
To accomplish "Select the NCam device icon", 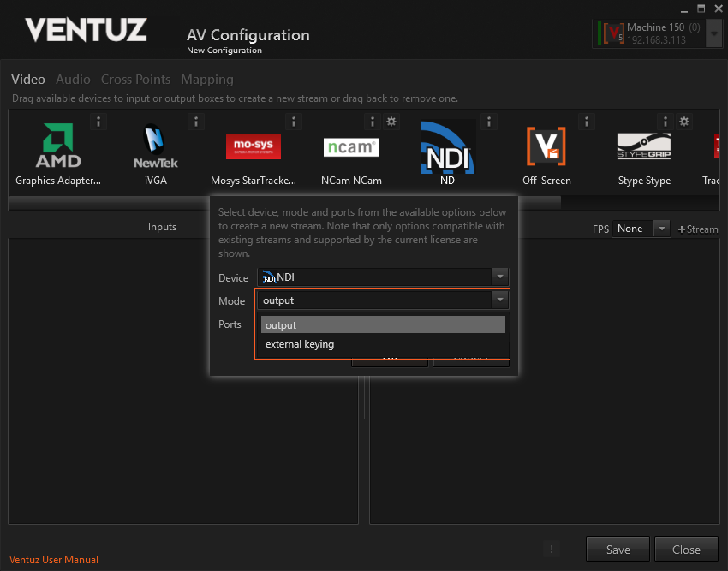I will point(350,147).
